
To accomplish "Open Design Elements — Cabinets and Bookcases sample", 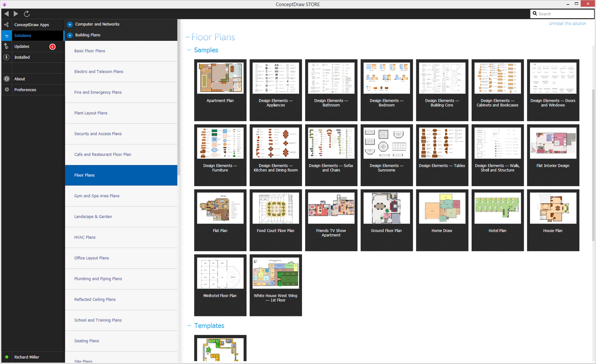I will [497, 90].
